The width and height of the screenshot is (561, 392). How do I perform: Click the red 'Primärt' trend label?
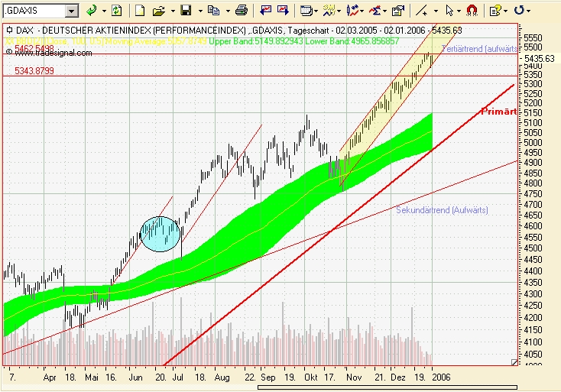pyautogui.click(x=499, y=112)
